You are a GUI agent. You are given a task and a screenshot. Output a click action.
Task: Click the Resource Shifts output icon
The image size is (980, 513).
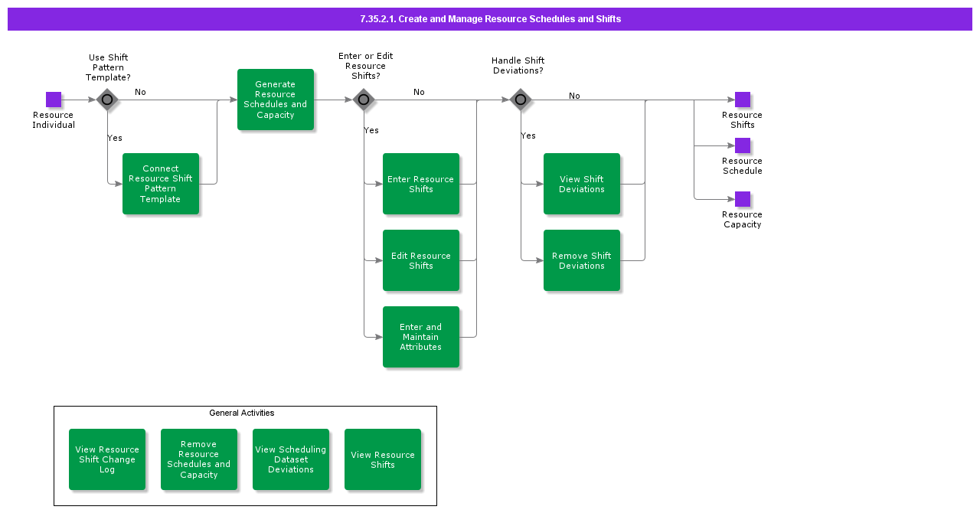pos(742,99)
